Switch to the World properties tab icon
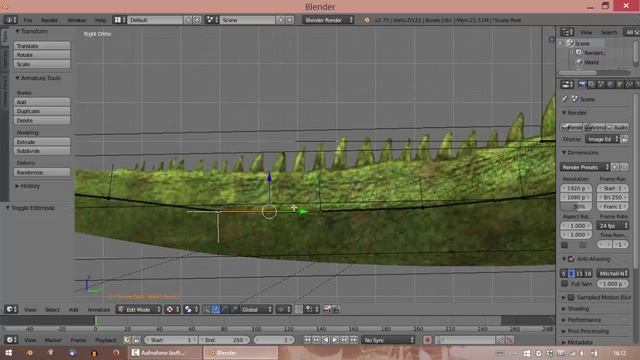640x360 pixels. pyautogui.click(x=610, y=84)
